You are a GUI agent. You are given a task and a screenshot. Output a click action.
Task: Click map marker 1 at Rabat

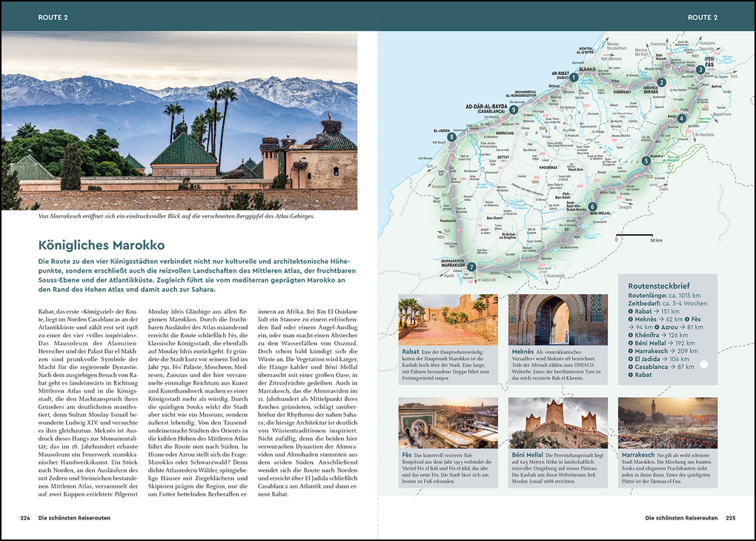click(574, 77)
